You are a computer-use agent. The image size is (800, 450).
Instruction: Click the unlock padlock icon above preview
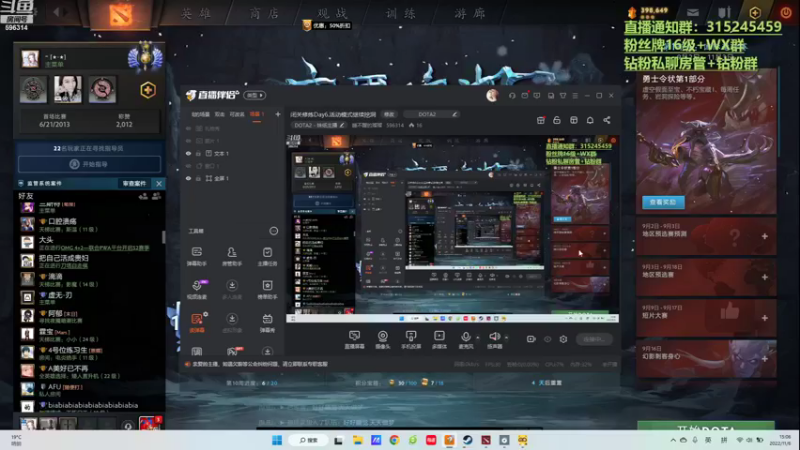pyautogui.click(x=557, y=120)
